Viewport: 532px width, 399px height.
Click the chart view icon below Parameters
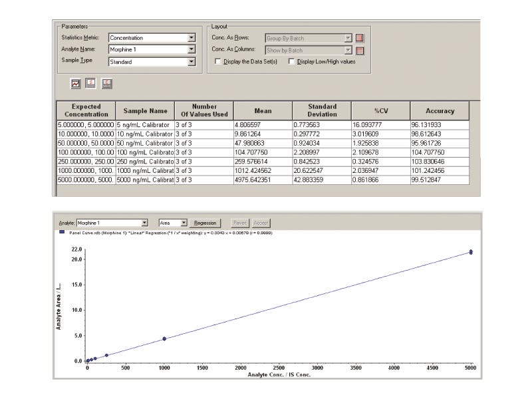pyautogui.click(x=76, y=83)
